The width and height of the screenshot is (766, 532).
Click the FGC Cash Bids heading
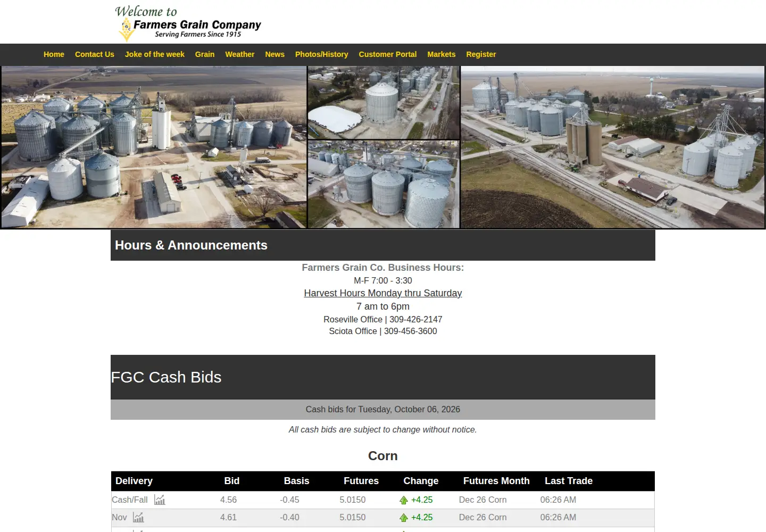tap(166, 377)
